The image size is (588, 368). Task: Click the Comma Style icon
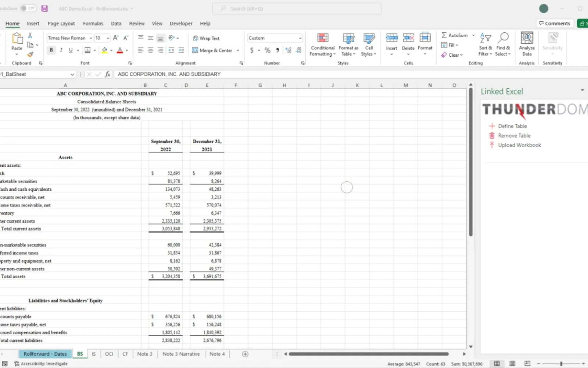pyautogui.click(x=277, y=50)
